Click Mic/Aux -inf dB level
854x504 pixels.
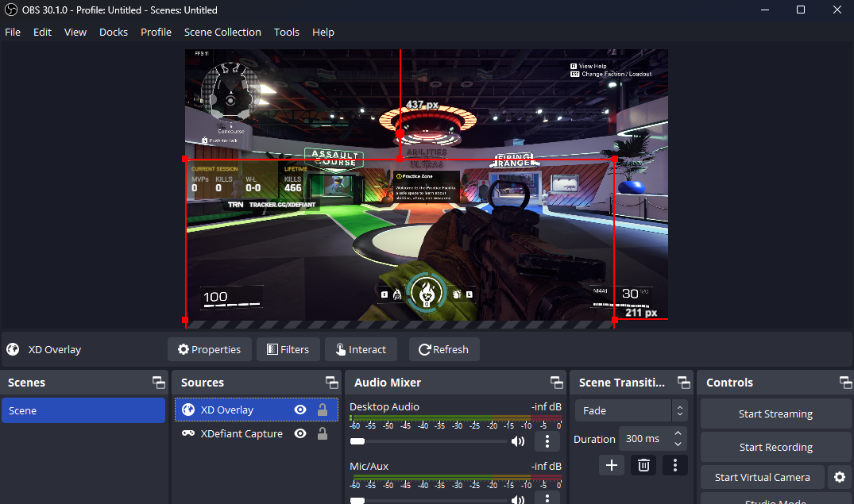547,466
